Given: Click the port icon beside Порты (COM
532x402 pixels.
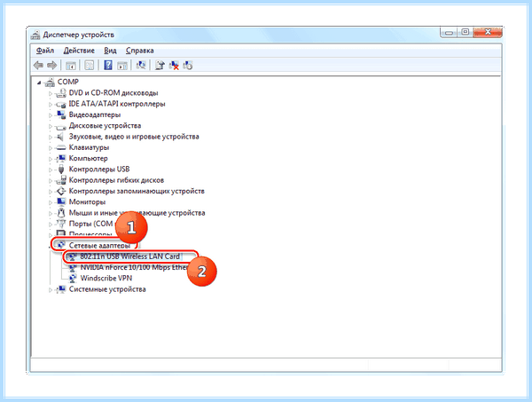Looking at the screenshot, I should (61, 224).
